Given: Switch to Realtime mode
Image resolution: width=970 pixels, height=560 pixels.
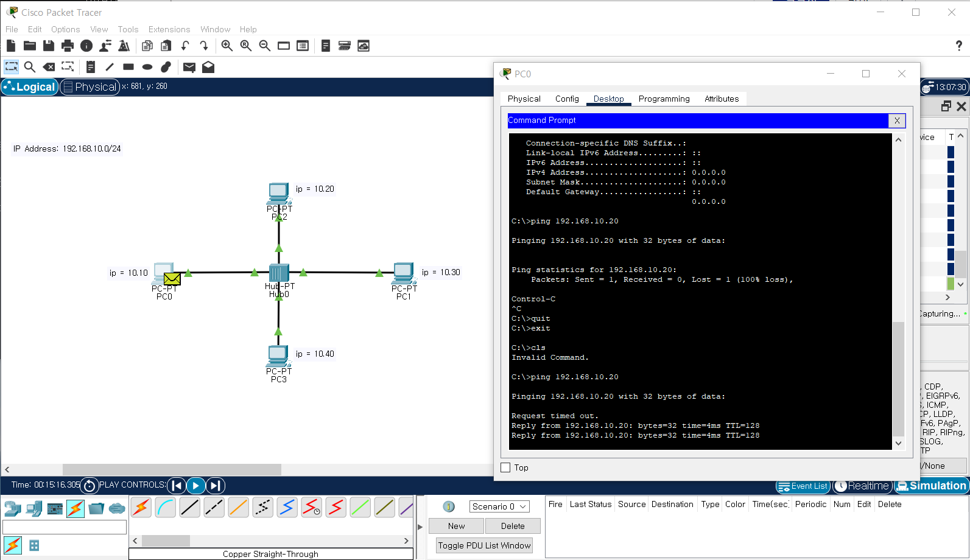Looking at the screenshot, I should pyautogui.click(x=862, y=486).
